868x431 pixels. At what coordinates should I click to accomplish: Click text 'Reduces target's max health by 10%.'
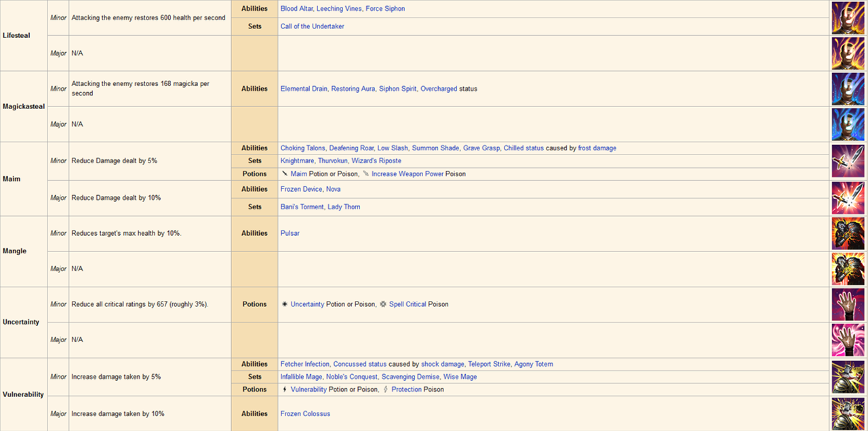point(126,233)
